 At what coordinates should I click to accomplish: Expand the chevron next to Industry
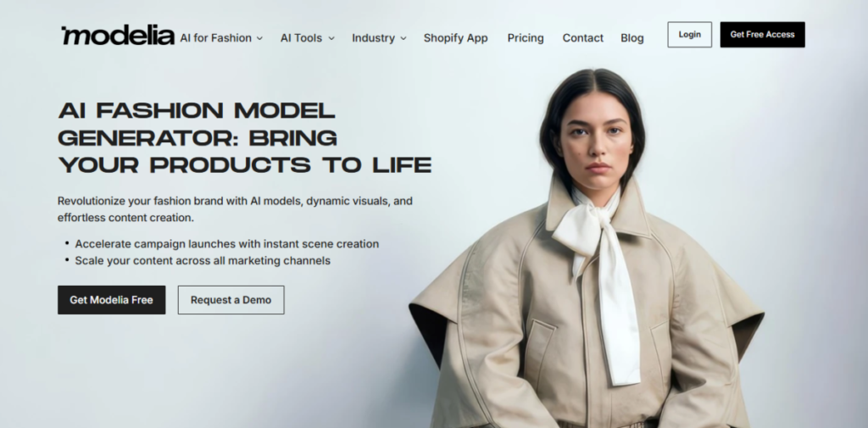(403, 38)
